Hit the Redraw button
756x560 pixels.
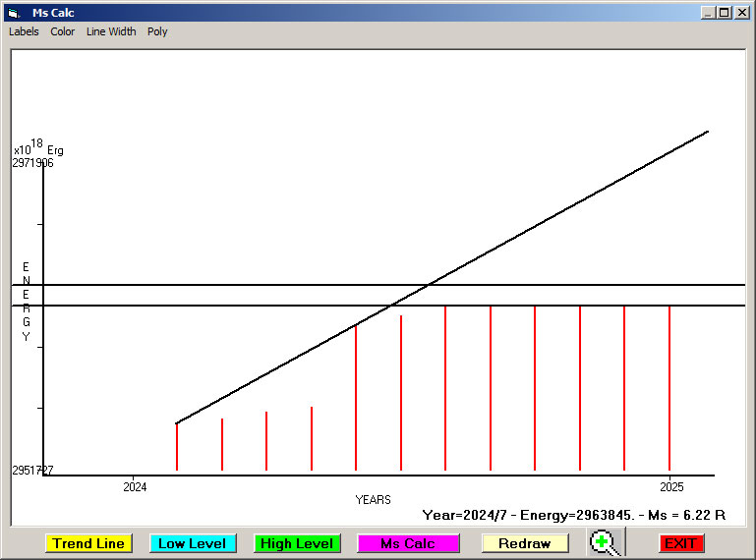click(524, 543)
